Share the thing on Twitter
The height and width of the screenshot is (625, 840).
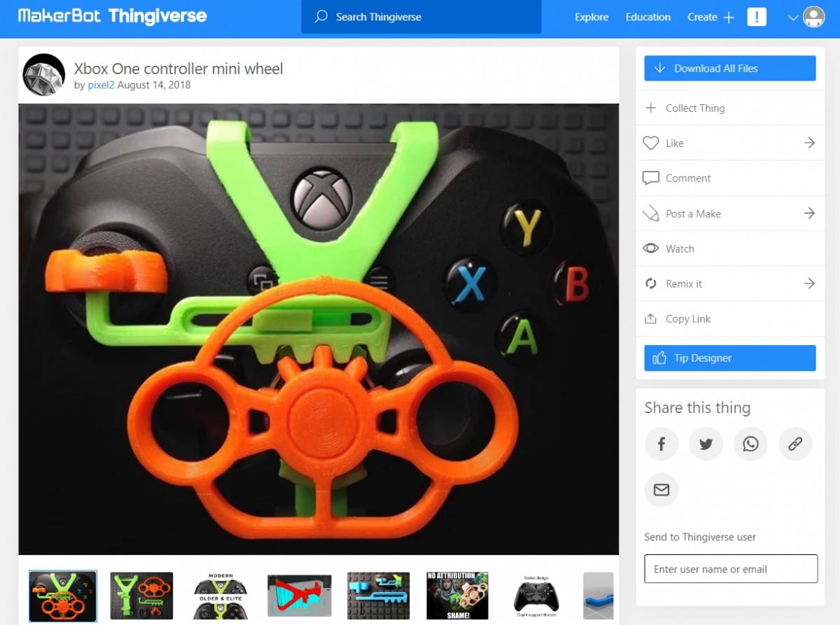pyautogui.click(x=706, y=444)
